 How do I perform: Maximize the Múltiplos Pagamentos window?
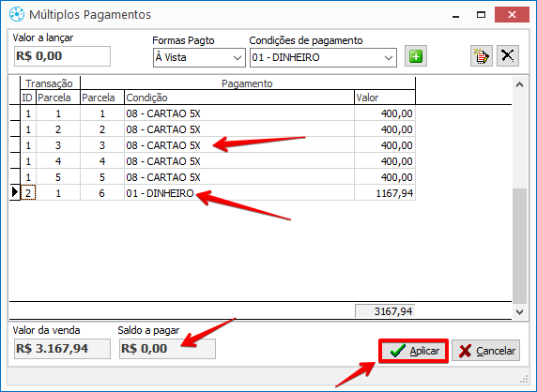click(482, 15)
